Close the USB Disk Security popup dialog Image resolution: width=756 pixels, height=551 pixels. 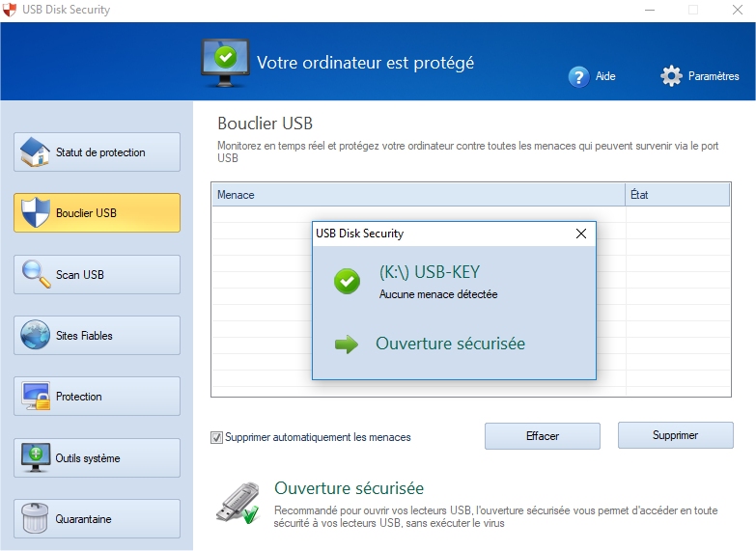click(581, 234)
